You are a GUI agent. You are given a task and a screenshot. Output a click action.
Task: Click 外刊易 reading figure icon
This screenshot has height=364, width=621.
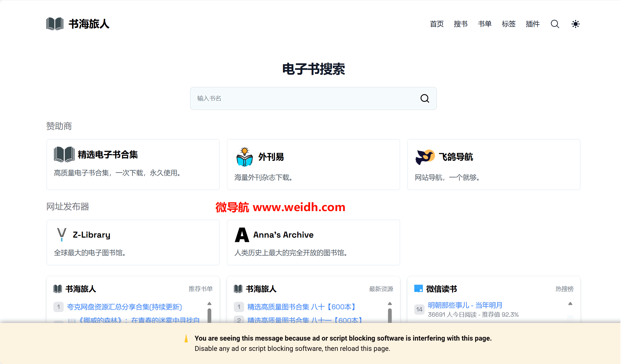tap(244, 157)
